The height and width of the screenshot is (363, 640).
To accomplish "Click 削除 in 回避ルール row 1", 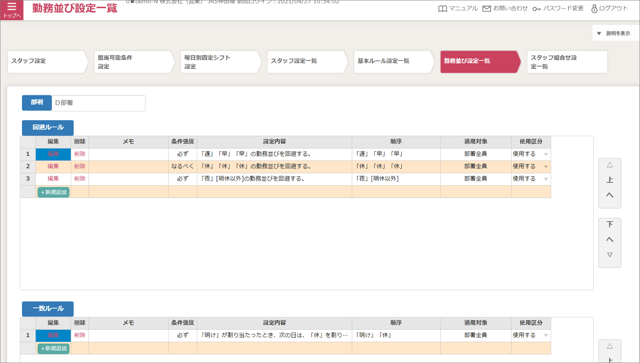I will [80, 154].
